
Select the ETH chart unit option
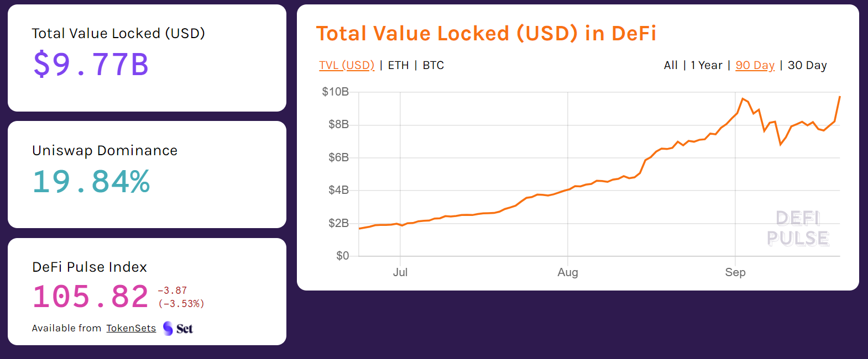coord(398,65)
